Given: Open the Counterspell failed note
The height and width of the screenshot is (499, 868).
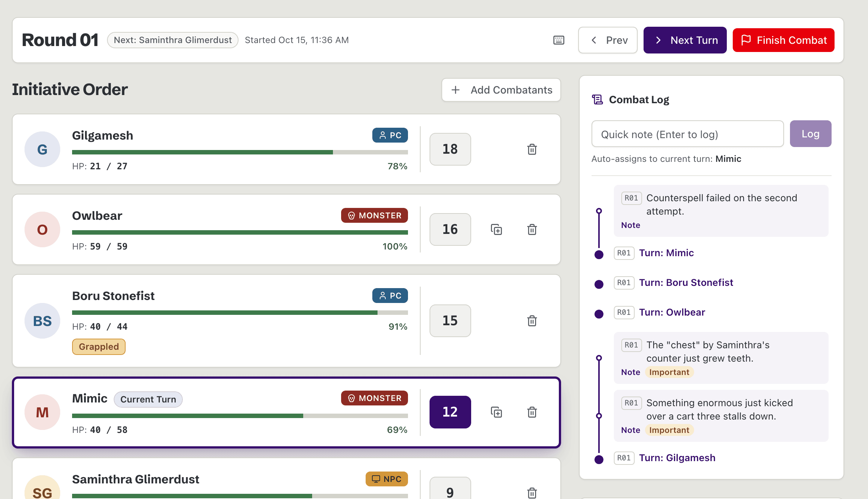Looking at the screenshot, I should [x=721, y=211].
